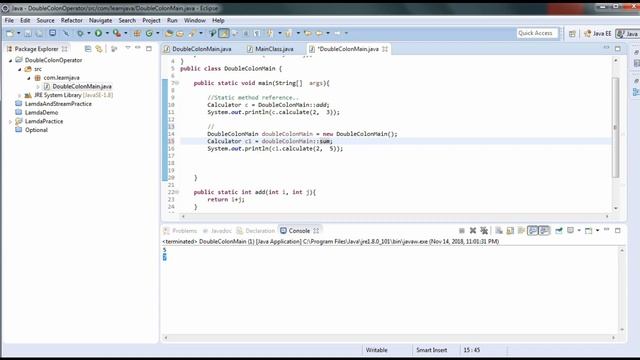The height and width of the screenshot is (360, 640).
Task: Collapse the src folder node
Action: point(19,69)
